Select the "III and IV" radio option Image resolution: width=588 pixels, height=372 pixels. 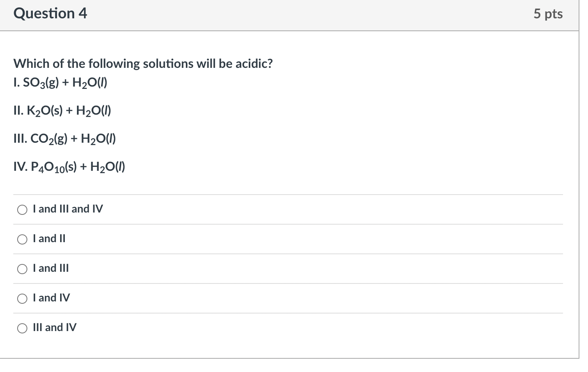point(22,328)
